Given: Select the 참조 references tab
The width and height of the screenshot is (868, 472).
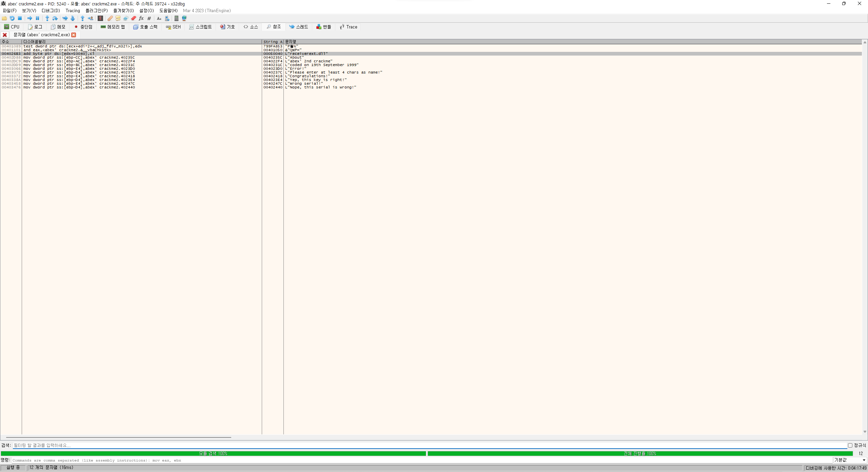Looking at the screenshot, I should click(274, 27).
